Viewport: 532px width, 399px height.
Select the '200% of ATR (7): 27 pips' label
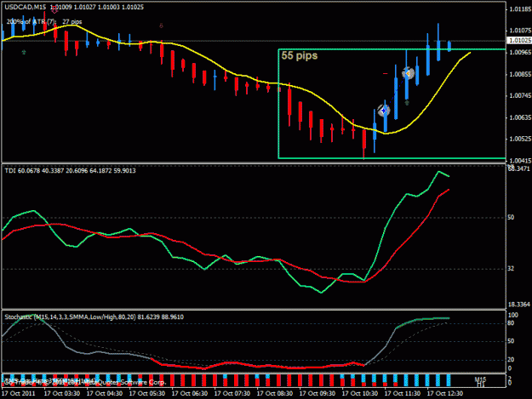[44, 22]
